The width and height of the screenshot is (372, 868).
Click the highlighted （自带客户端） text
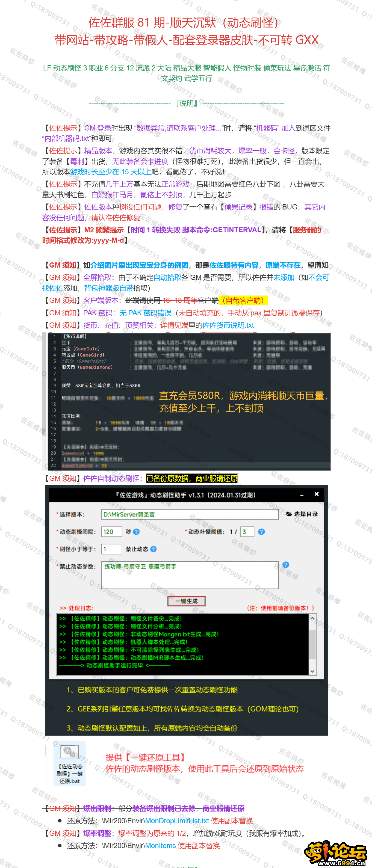(x=243, y=300)
